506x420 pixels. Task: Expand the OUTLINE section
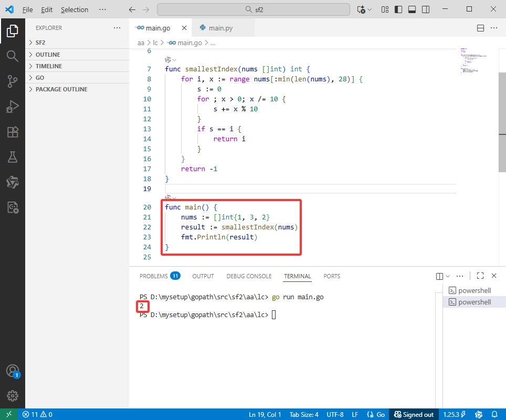click(x=78, y=55)
